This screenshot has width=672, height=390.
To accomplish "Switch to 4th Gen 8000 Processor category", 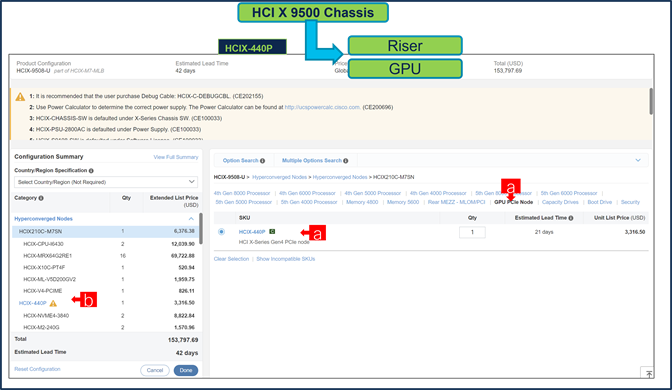I will point(242,193).
